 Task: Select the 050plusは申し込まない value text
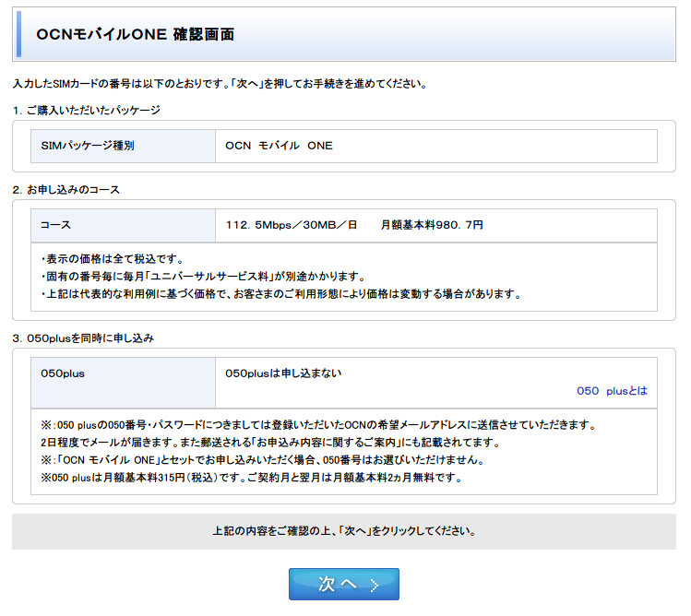(284, 373)
